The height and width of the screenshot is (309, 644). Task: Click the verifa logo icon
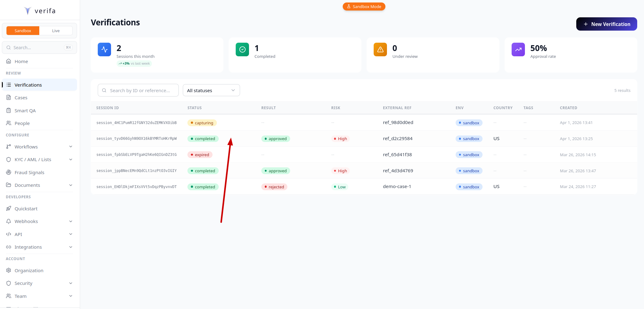pos(28,11)
